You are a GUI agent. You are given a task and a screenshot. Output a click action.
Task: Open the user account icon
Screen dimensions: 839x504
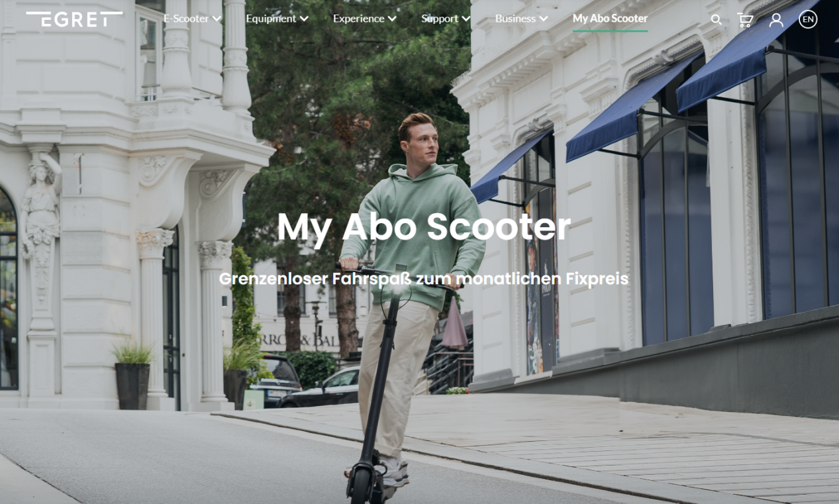pyautogui.click(x=776, y=20)
